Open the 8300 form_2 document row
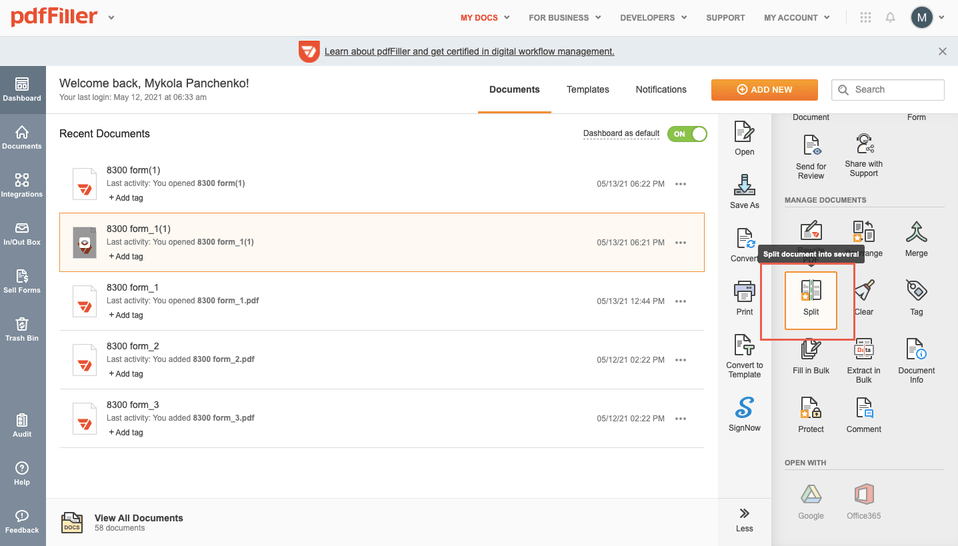The image size is (958, 546). click(382, 360)
